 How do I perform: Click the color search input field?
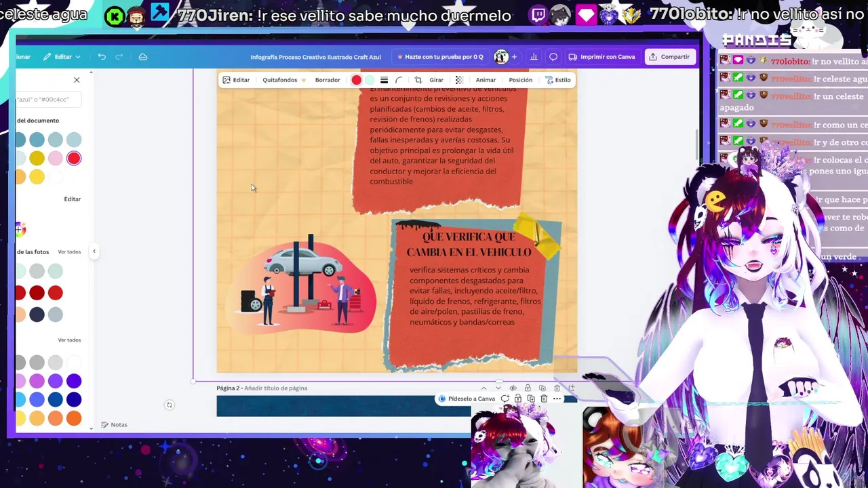coord(47,100)
